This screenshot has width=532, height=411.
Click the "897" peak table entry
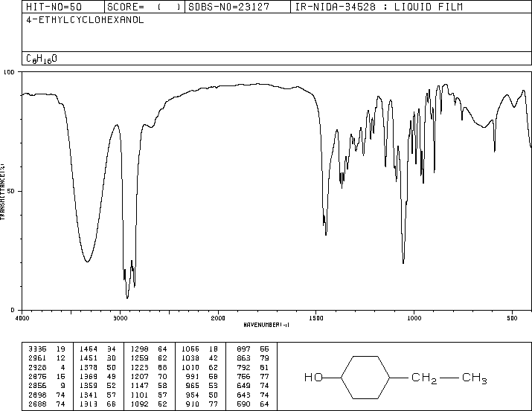click(x=243, y=349)
